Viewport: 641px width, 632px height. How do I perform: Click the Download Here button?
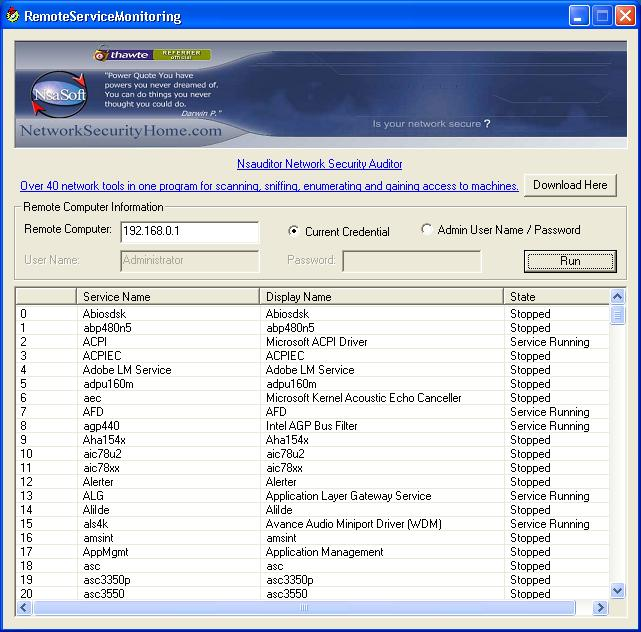pos(570,185)
